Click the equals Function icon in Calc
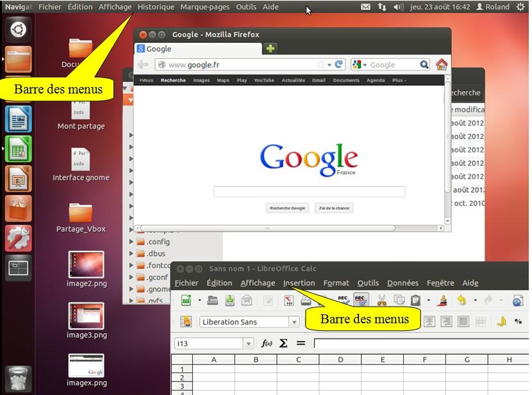This screenshot has width=532, height=395. click(x=301, y=343)
